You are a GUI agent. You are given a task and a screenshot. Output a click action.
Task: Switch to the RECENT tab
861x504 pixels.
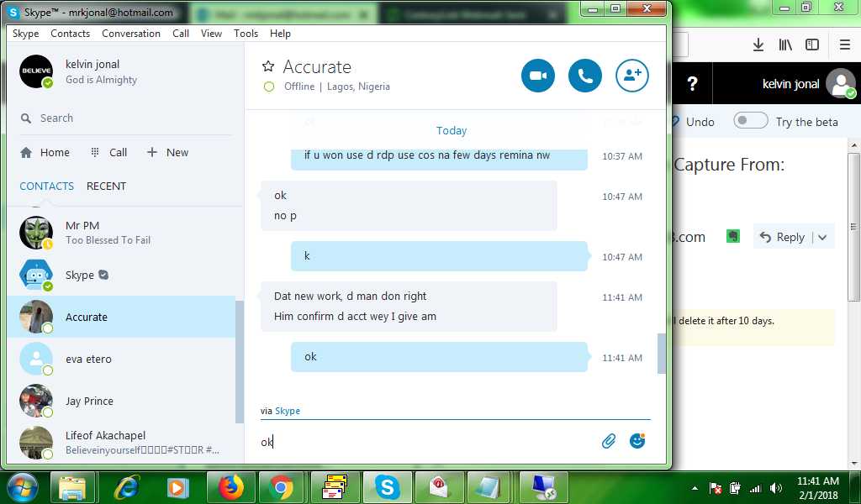pos(106,186)
